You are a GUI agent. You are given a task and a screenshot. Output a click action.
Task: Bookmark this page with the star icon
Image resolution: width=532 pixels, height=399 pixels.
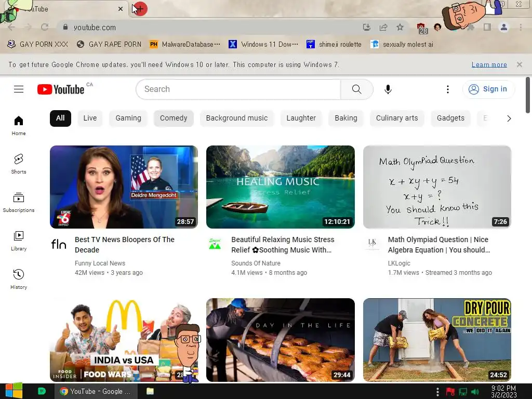[400, 27]
